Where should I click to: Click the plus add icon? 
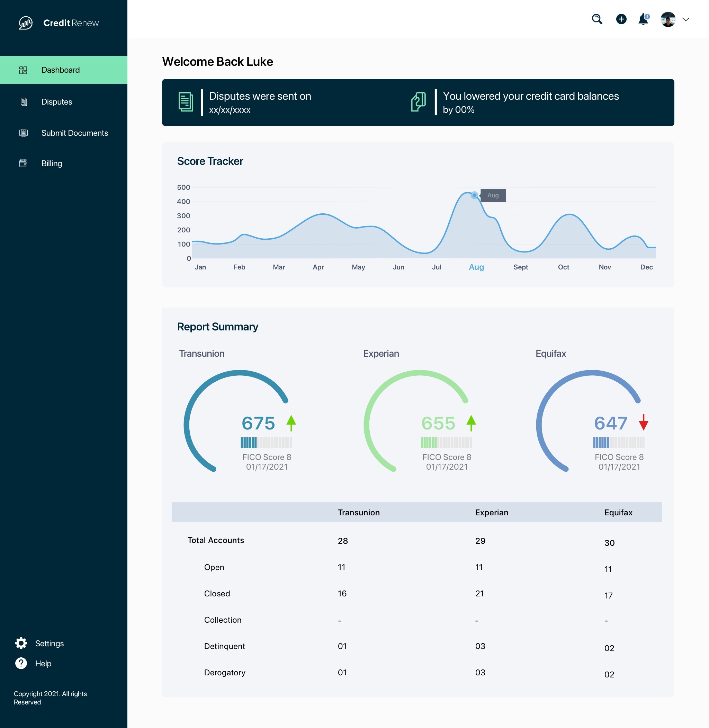click(x=621, y=19)
